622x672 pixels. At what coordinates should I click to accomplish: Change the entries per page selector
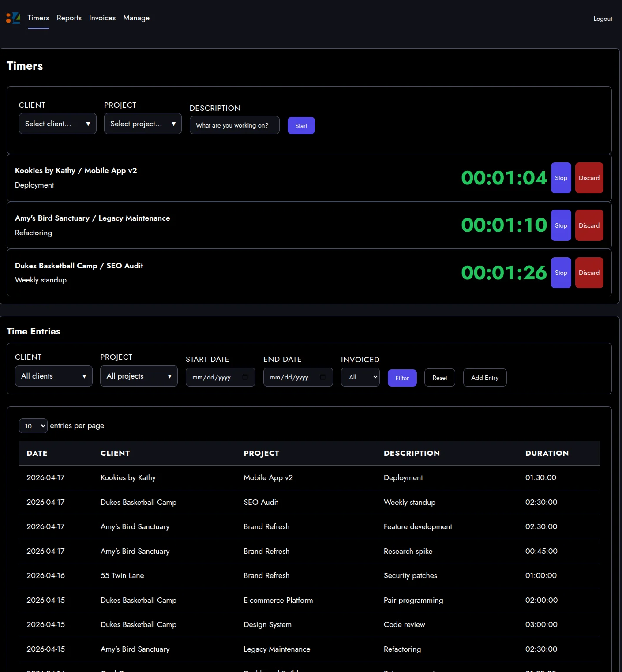point(33,426)
